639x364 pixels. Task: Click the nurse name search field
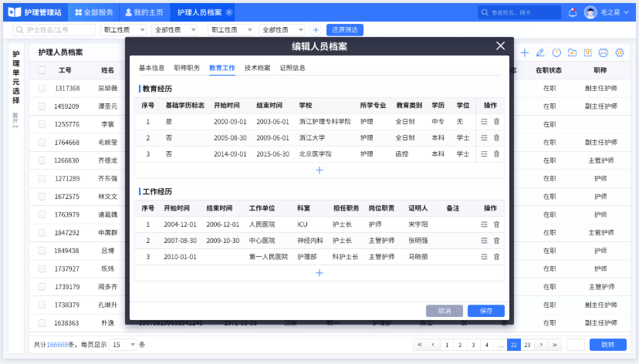[x=54, y=30]
